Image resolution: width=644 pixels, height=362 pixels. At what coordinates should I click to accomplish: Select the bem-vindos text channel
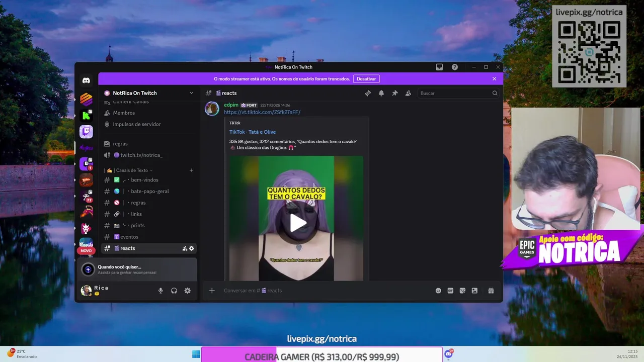148,180
